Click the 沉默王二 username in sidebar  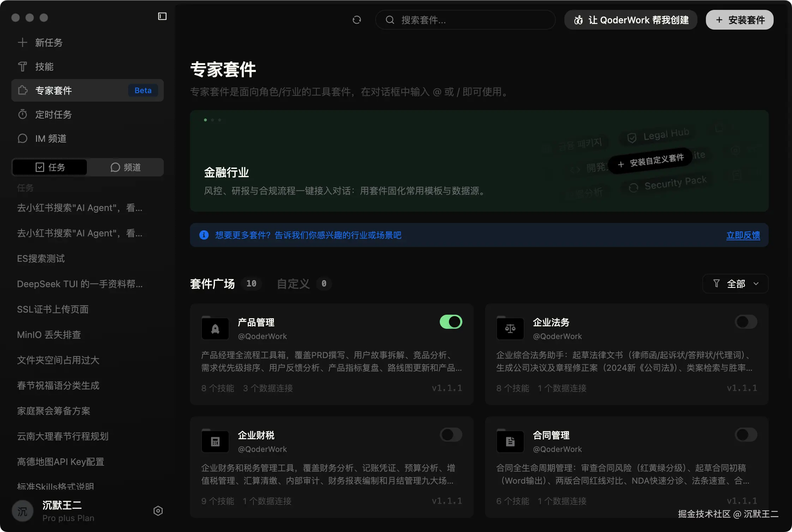(62, 505)
